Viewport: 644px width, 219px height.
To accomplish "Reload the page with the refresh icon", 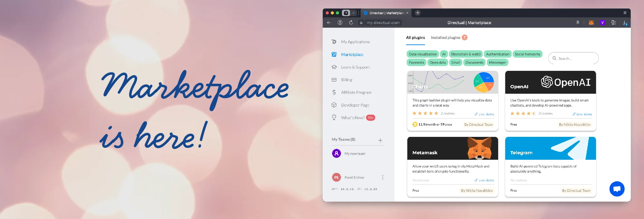I will (x=351, y=23).
